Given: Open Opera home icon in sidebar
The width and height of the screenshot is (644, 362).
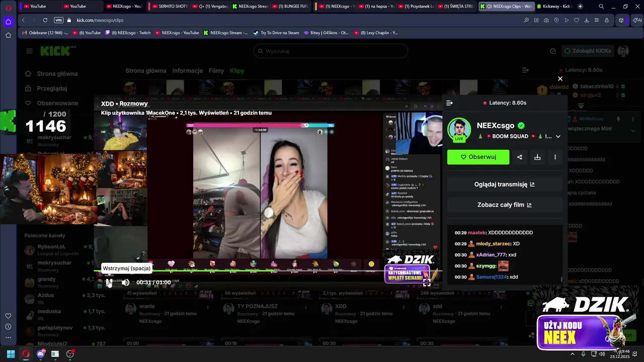Looking at the screenshot, I should coord(8,22).
